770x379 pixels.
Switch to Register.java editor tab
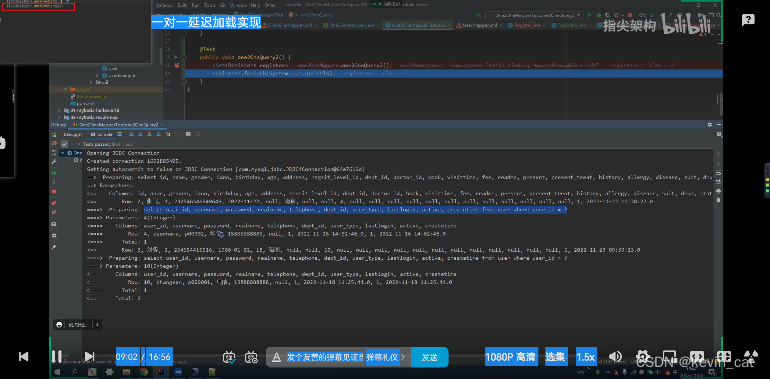pyautogui.click(x=526, y=25)
